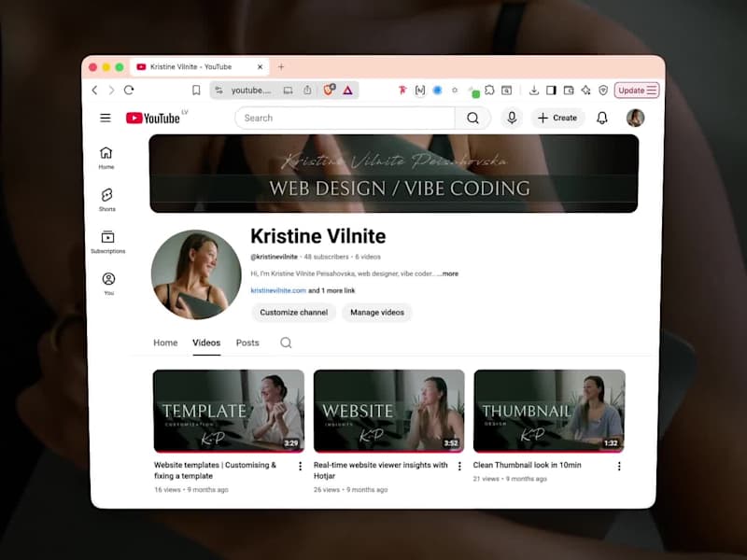Open the VPN shield icon

tap(603, 90)
